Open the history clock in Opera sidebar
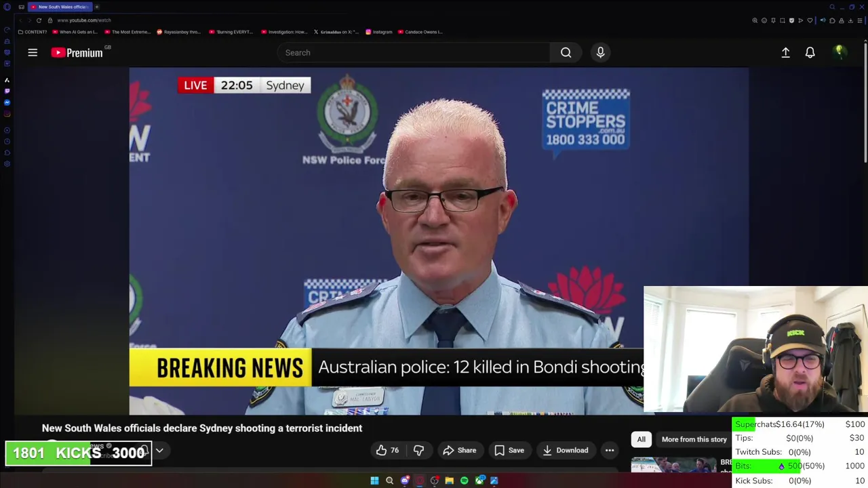Image resolution: width=868 pixels, height=488 pixels. (x=7, y=141)
